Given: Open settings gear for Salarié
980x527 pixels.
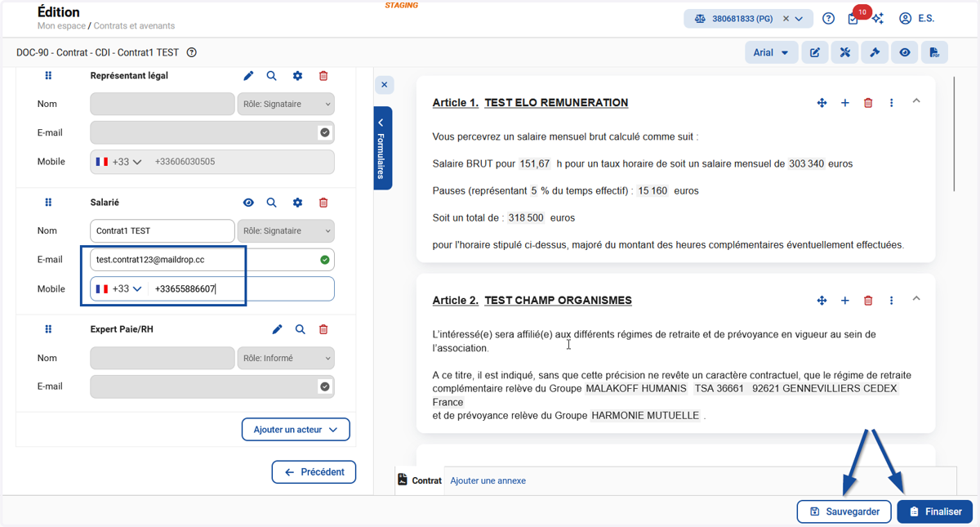Looking at the screenshot, I should [x=297, y=202].
